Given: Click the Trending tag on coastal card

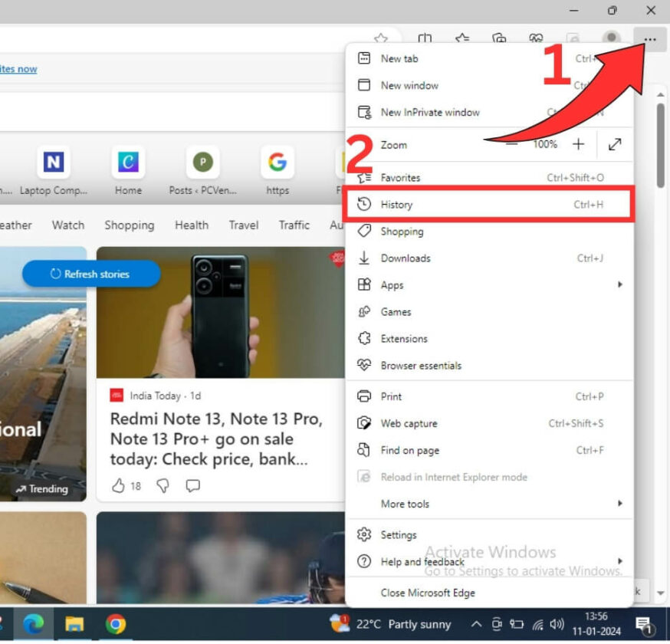Looking at the screenshot, I should [x=41, y=489].
